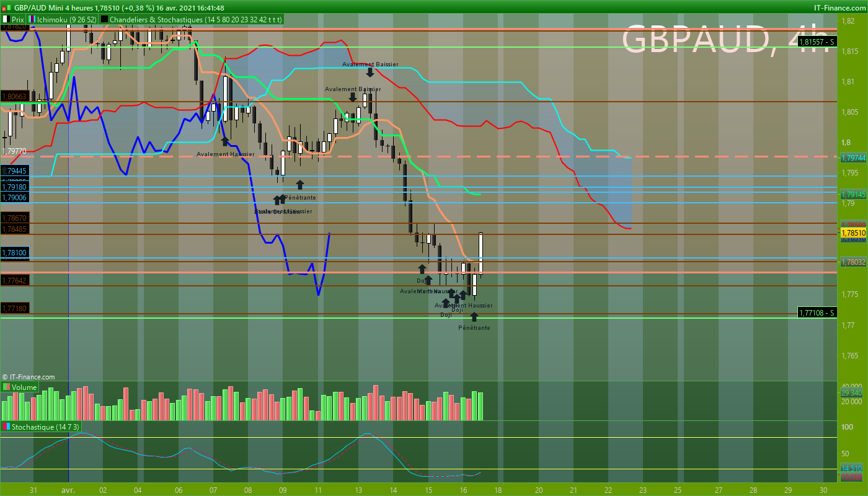Select the 1,77108 - S support line label
Viewport: 868px width, 496px height.
point(817,312)
